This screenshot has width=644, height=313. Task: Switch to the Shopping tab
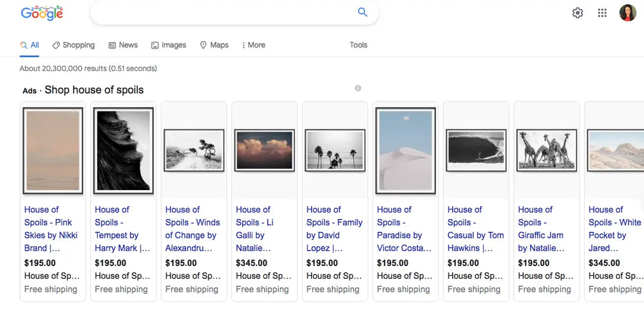click(x=73, y=45)
